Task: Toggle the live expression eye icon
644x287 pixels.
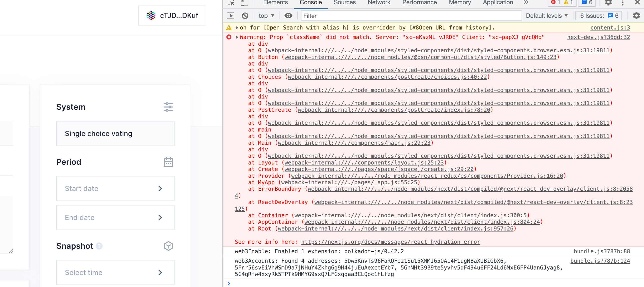Action: [x=288, y=15]
